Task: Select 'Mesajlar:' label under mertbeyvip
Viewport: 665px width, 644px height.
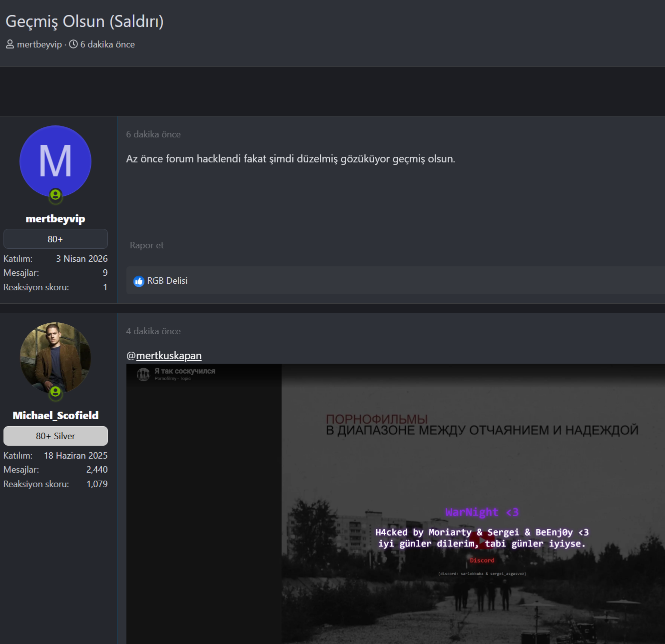Action: tap(21, 273)
